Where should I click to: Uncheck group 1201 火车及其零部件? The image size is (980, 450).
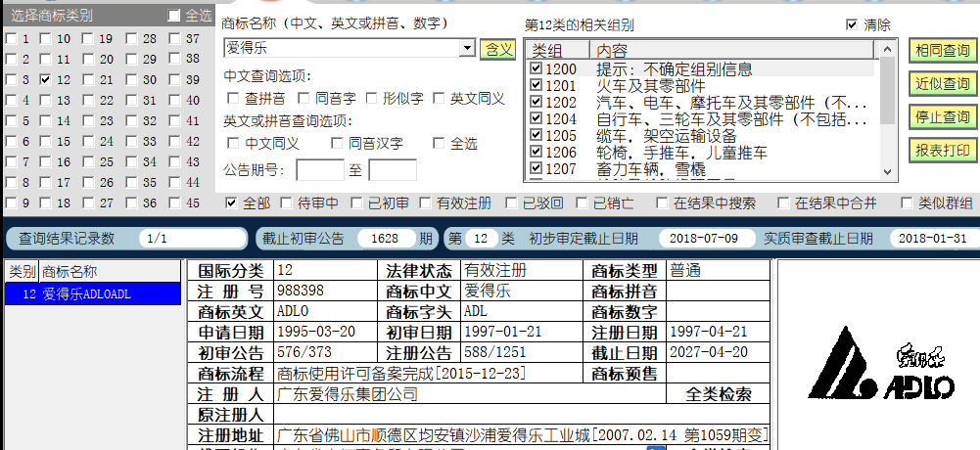click(536, 85)
